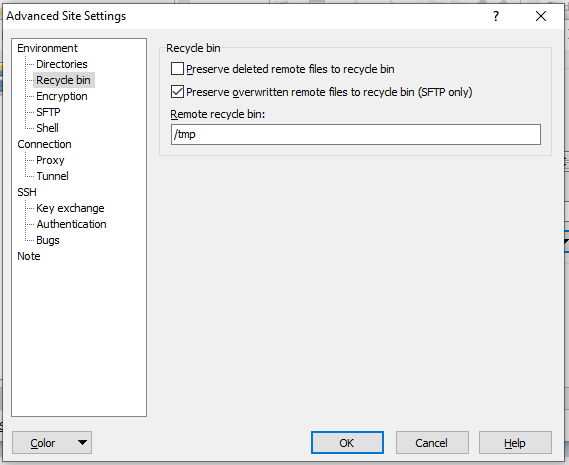Click the OK button
The width and height of the screenshot is (569, 465).
[x=347, y=442]
